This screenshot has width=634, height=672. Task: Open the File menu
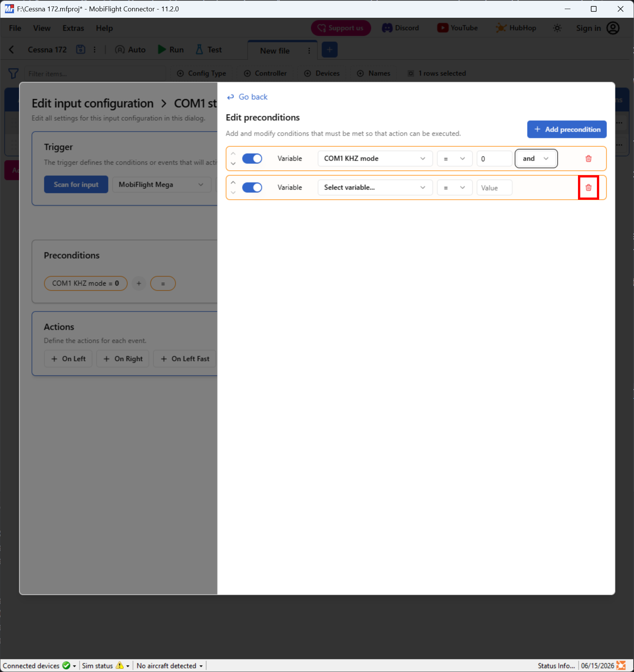point(15,28)
